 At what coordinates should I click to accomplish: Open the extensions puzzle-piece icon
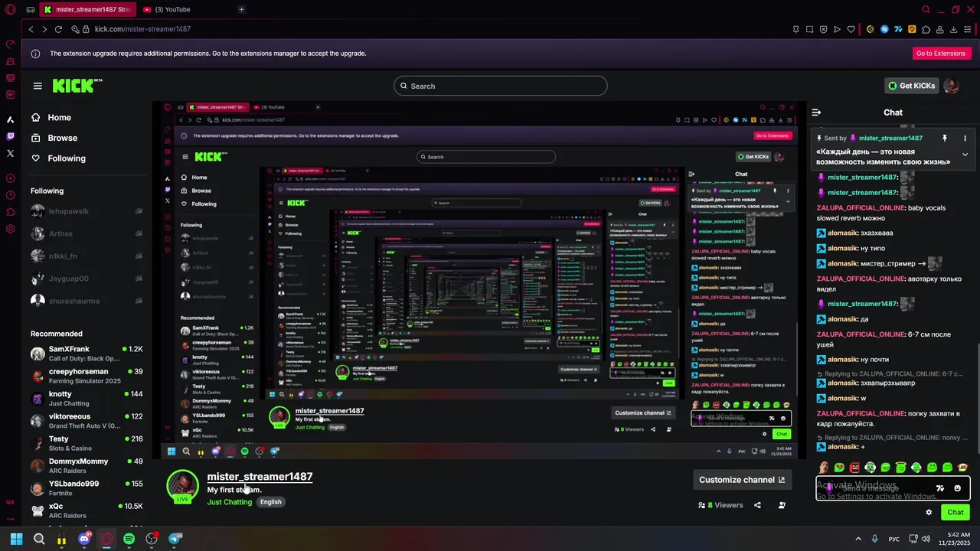pyautogui.click(x=926, y=29)
